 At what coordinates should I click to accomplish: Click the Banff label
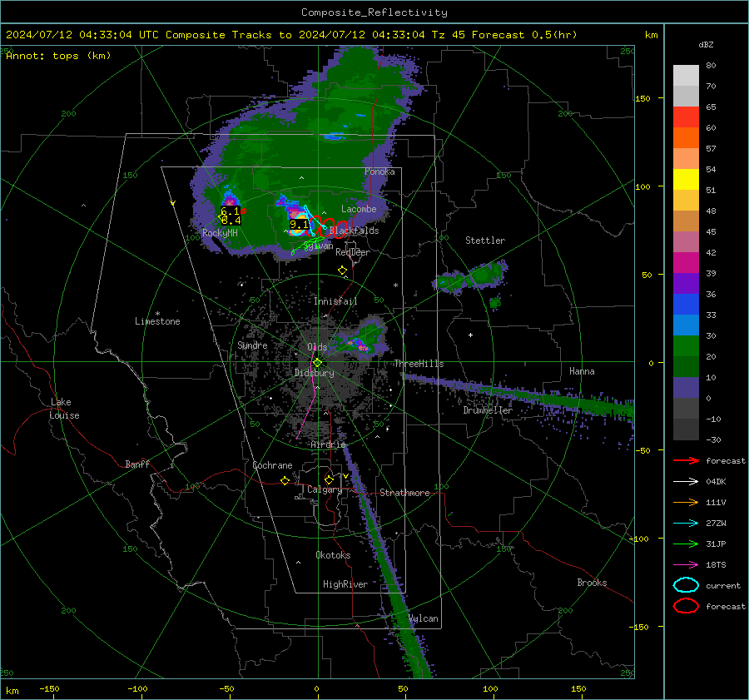pyautogui.click(x=137, y=464)
